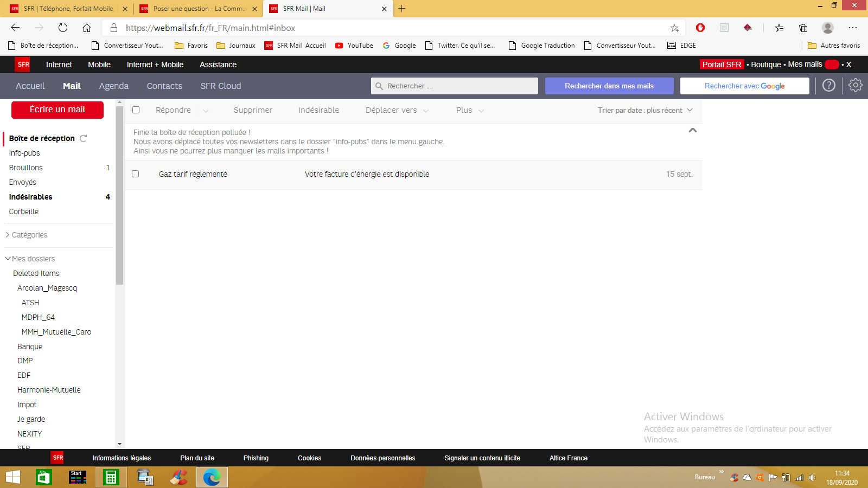Tick the select-all mails checkbox
Screen dimensions: 868x488
(136, 110)
